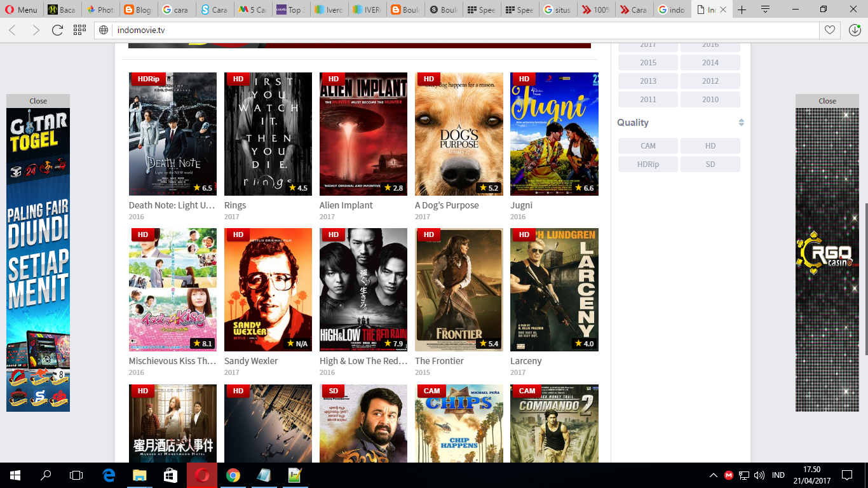Switch to the Blog tab

coord(139,10)
